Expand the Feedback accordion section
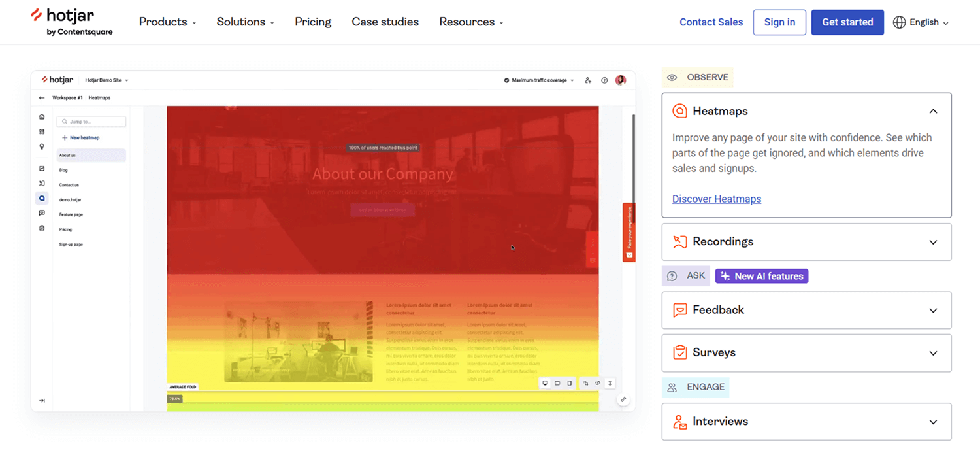Viewport: 980px width, 457px height. (806, 310)
